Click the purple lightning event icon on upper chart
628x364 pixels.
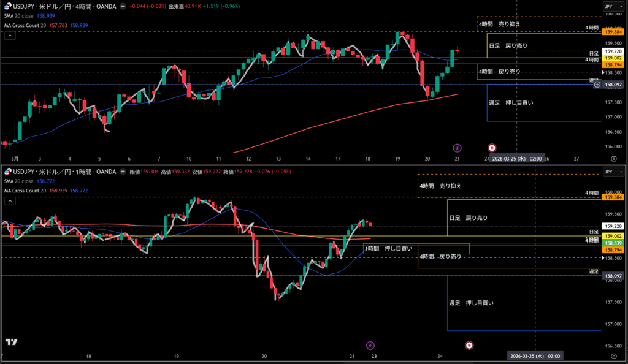457,148
